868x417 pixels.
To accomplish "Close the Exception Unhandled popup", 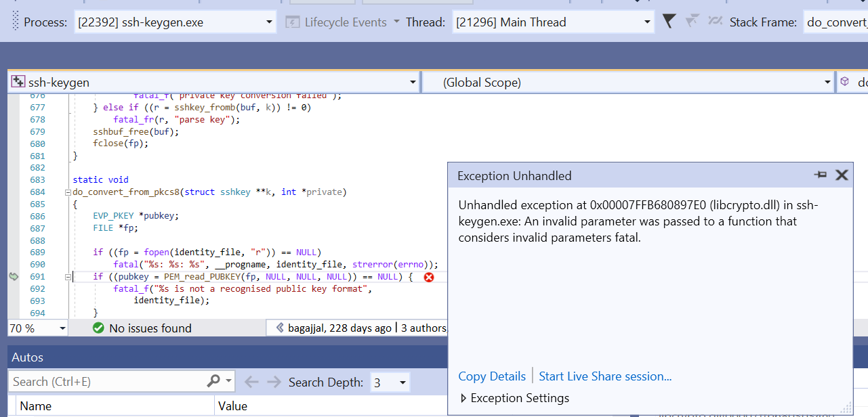I will 842,175.
